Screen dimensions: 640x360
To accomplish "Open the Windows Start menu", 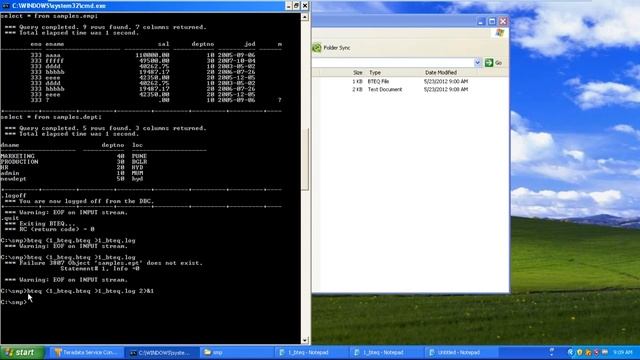I will click(21, 352).
